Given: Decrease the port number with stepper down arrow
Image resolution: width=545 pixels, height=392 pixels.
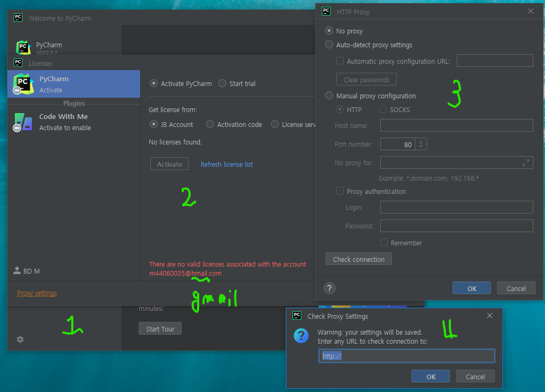Looking at the screenshot, I should tap(421, 147).
